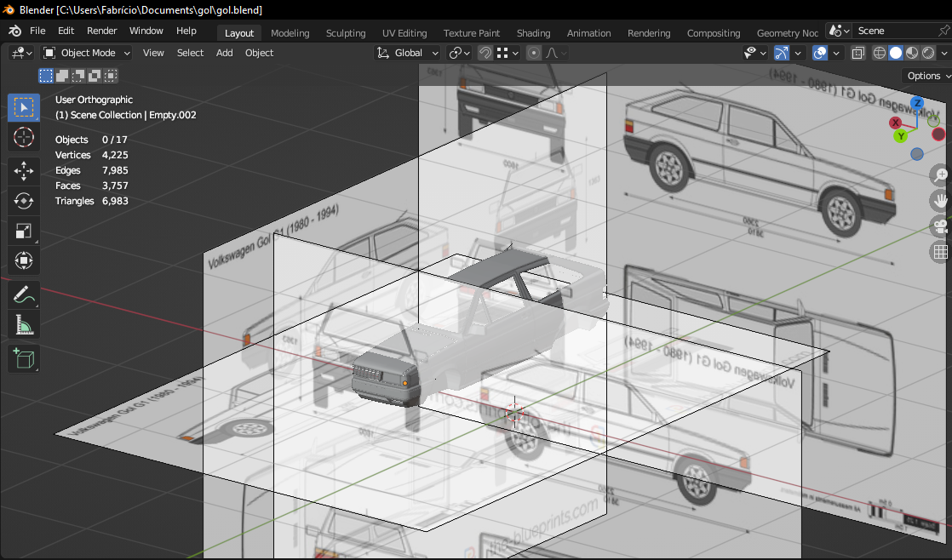Screen dimensions: 952x560
Task: Open the Edit menu
Action: coord(66,31)
